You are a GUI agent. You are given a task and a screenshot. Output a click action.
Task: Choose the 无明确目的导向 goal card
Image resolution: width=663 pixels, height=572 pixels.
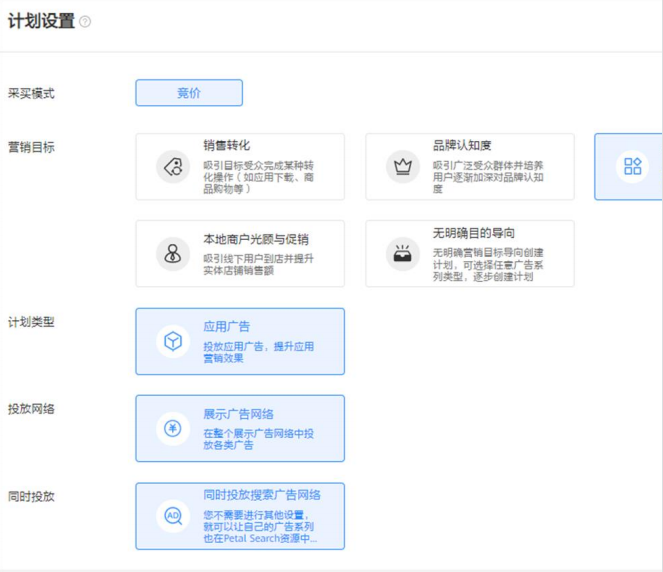coord(470,254)
